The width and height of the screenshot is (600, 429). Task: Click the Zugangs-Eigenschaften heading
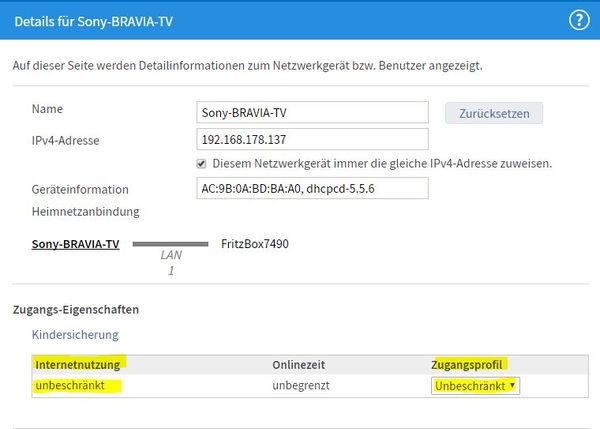tap(76, 309)
